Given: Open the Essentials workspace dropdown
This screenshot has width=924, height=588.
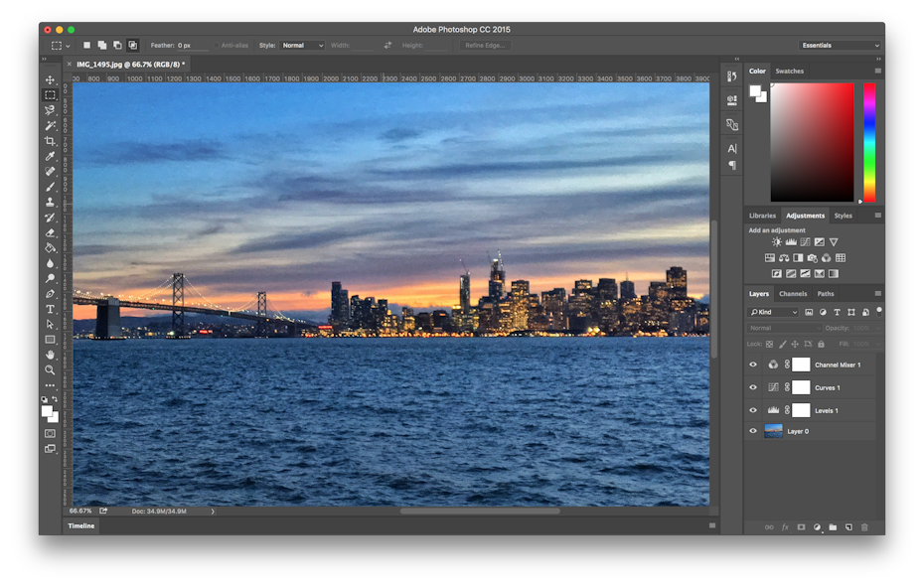Looking at the screenshot, I should pyautogui.click(x=841, y=46).
